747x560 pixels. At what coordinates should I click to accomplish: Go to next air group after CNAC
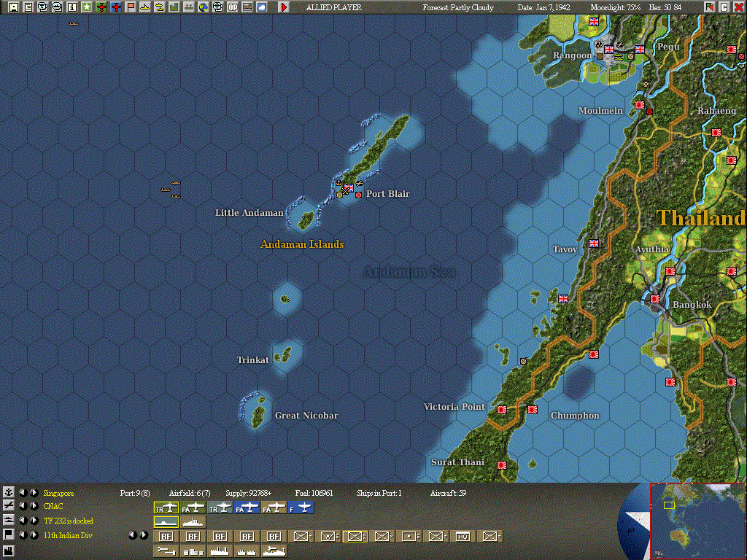tap(34, 506)
